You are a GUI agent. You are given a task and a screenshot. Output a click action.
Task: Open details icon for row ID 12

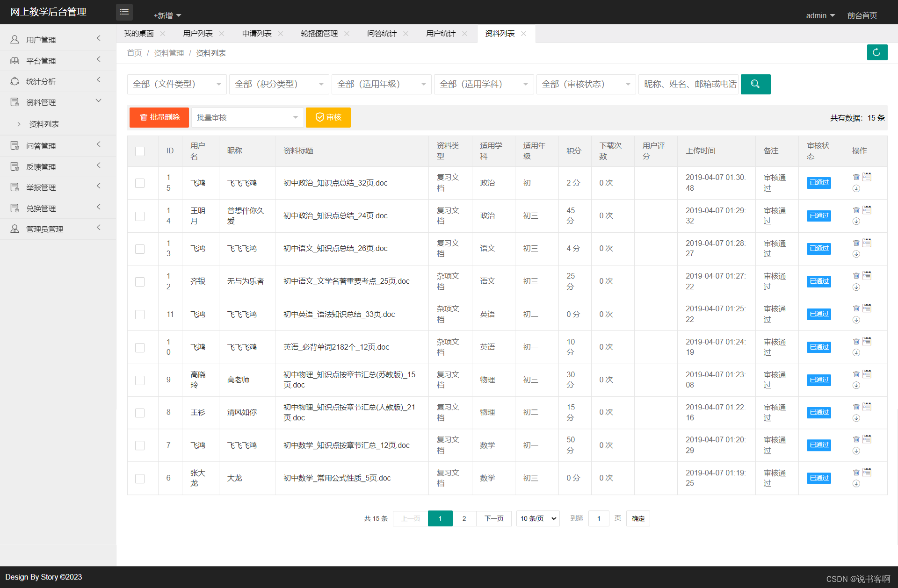coord(867,275)
